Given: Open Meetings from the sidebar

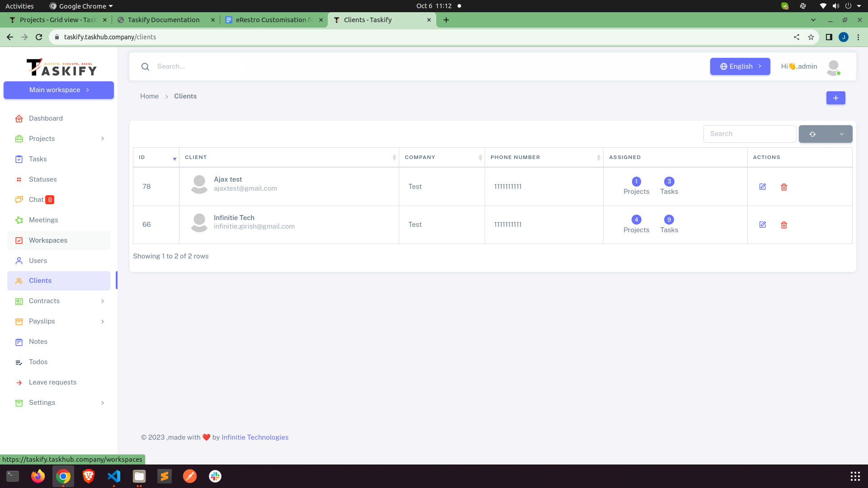Looking at the screenshot, I should [43, 220].
